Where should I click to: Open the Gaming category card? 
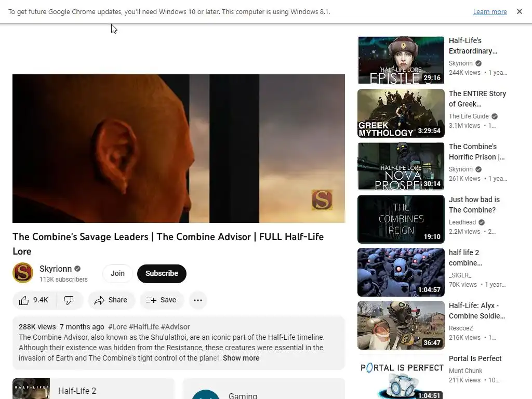(263, 389)
